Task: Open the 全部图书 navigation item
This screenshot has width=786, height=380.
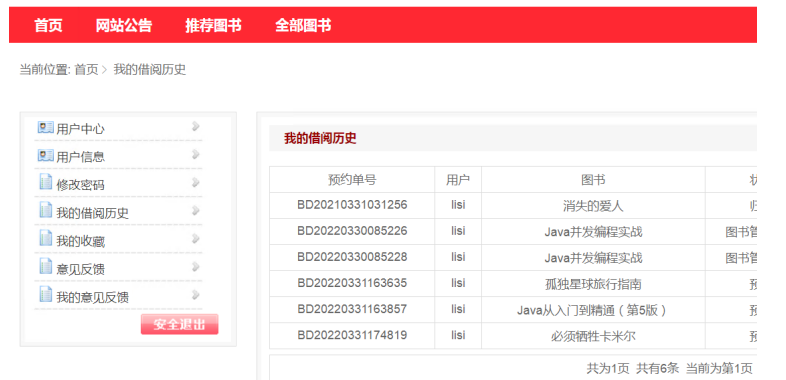Action: pyautogui.click(x=303, y=25)
